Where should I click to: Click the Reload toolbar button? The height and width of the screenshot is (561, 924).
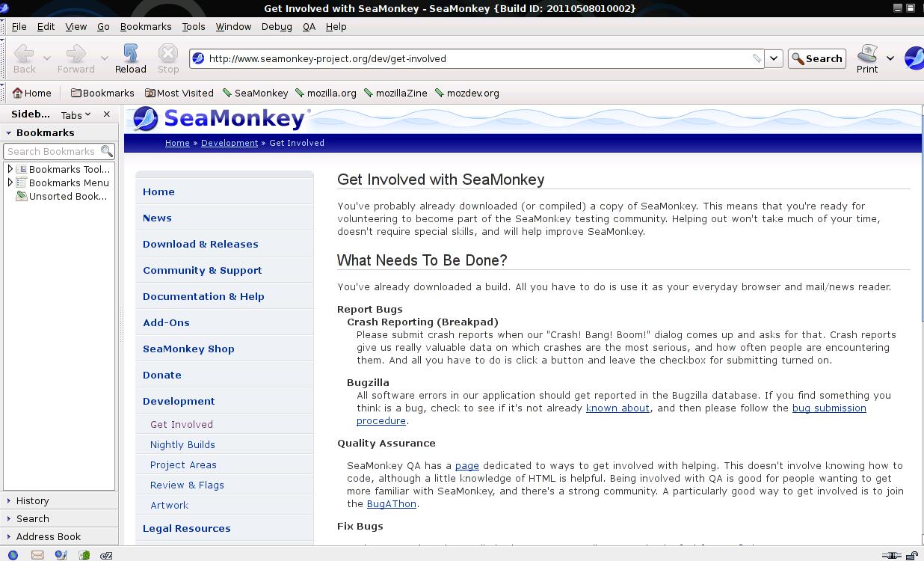pyautogui.click(x=130, y=58)
